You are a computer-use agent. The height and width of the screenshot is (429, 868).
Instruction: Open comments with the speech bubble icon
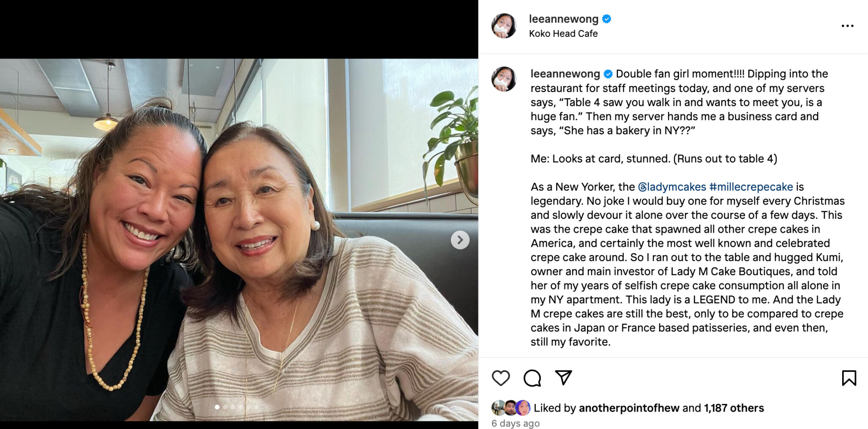coord(532,378)
